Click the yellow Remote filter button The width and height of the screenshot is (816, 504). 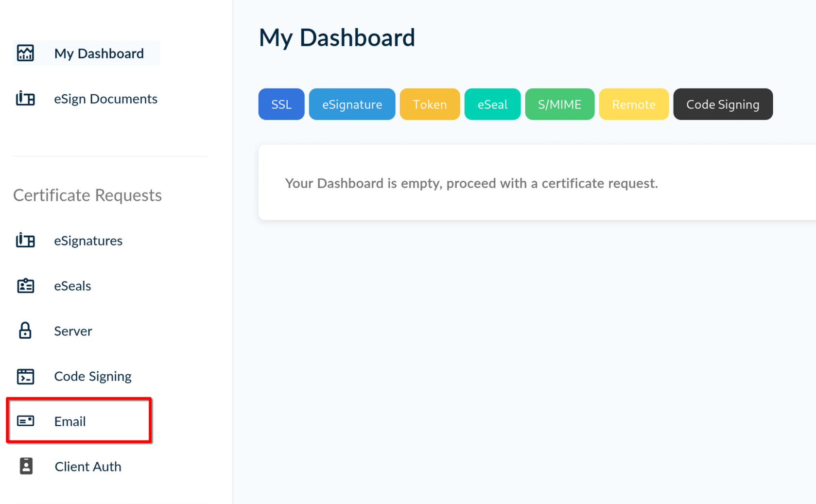[x=633, y=104]
